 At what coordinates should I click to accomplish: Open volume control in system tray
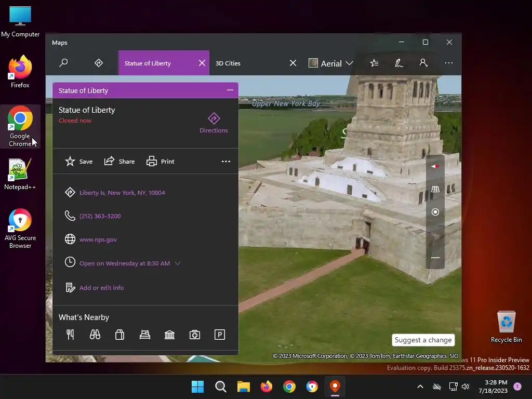(465, 387)
